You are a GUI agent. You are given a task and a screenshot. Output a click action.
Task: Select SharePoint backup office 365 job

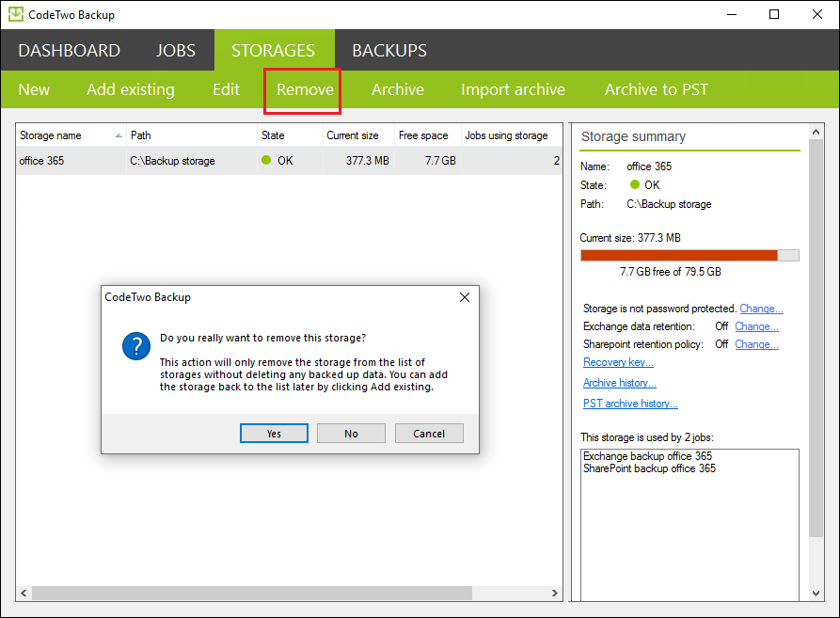point(649,468)
